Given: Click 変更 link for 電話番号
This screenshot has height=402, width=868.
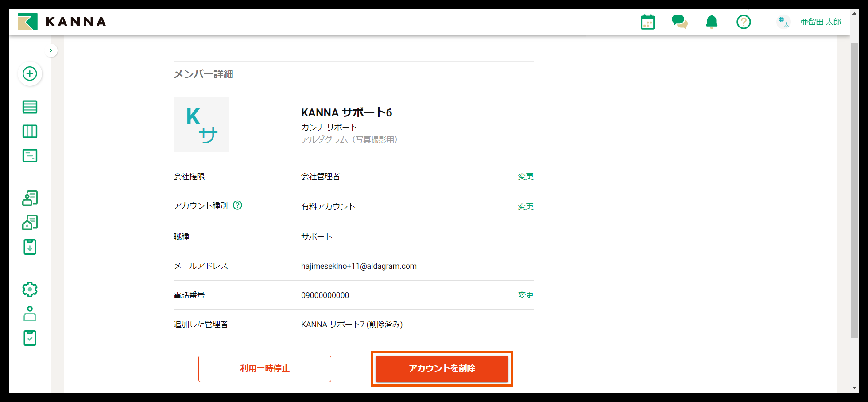Looking at the screenshot, I should point(525,295).
